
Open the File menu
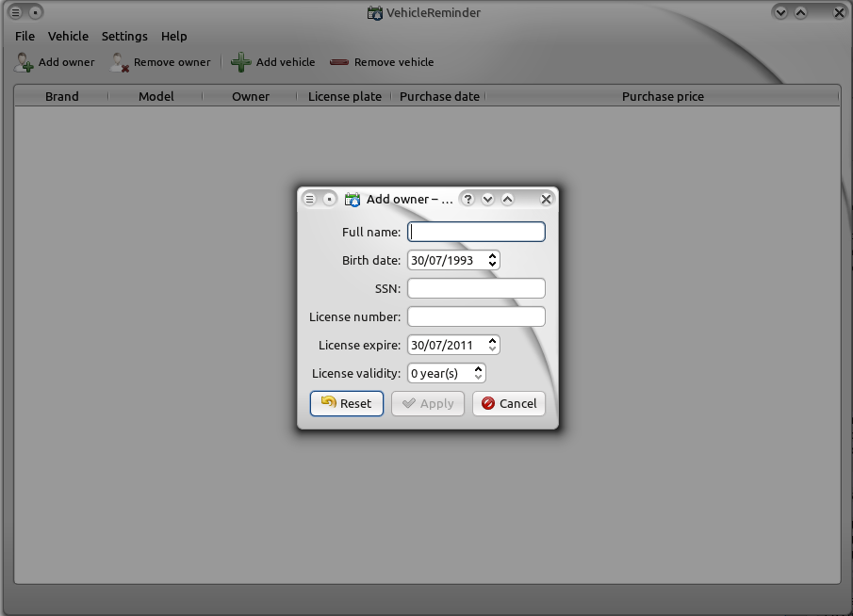point(25,37)
